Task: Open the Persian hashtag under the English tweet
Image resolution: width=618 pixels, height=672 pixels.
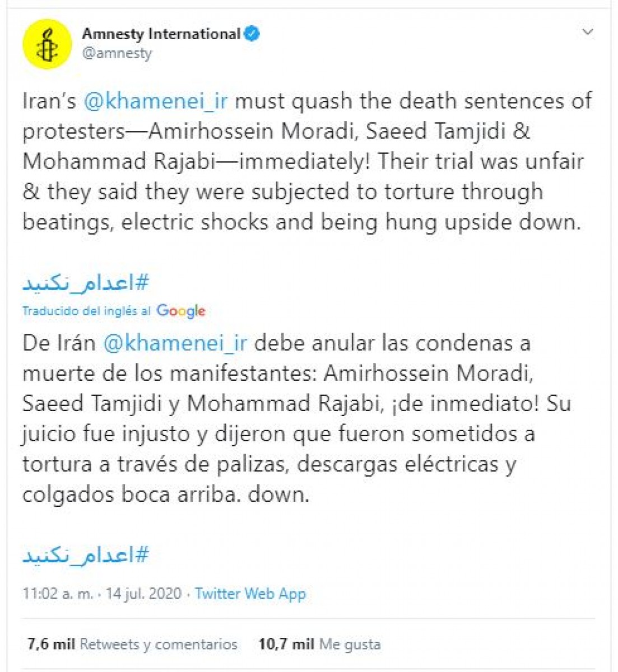Action: pos(86,283)
